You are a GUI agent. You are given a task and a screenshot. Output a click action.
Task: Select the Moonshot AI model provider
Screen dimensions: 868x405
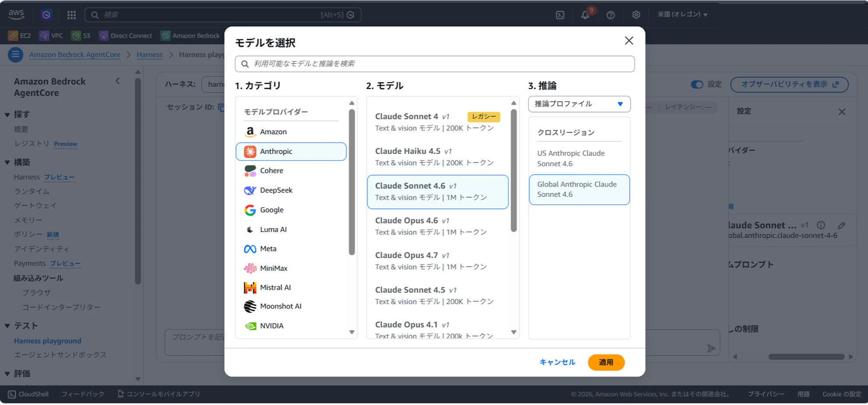(x=291, y=306)
